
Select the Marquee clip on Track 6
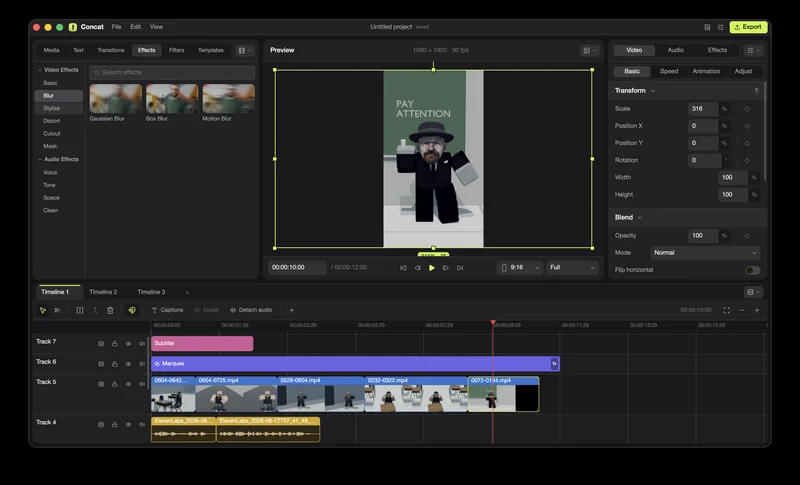[356, 364]
